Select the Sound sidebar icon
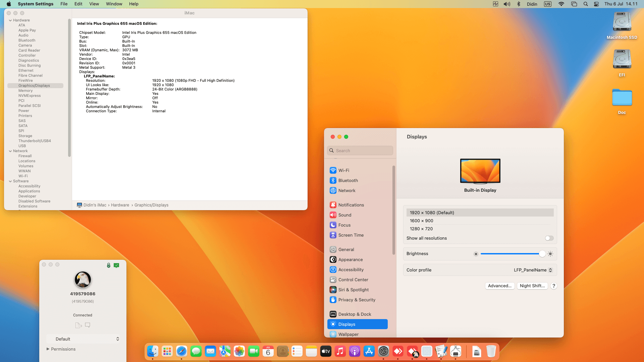 tap(344, 215)
